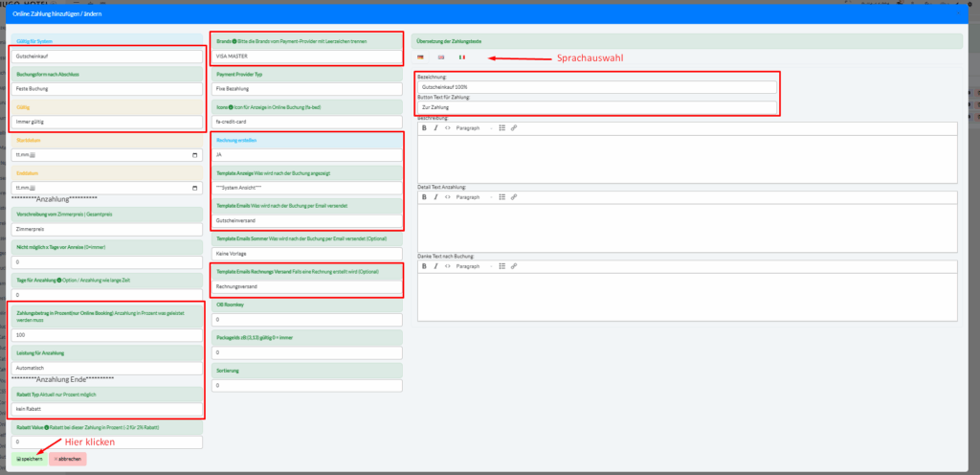This screenshot has height=475, width=980.
Task: Expand the Rechnung erstellen dropdown
Action: (305, 154)
